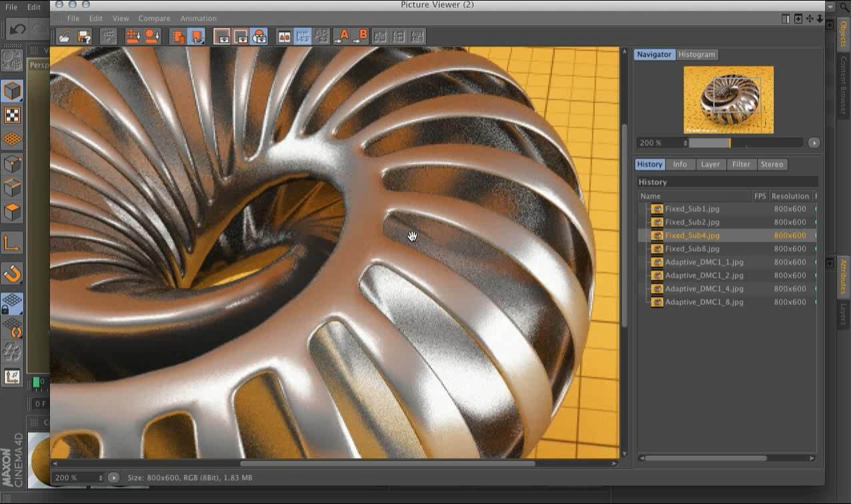851x504 pixels.
Task: Click the arrow button beside navigator zoom slider
Action: pos(814,143)
